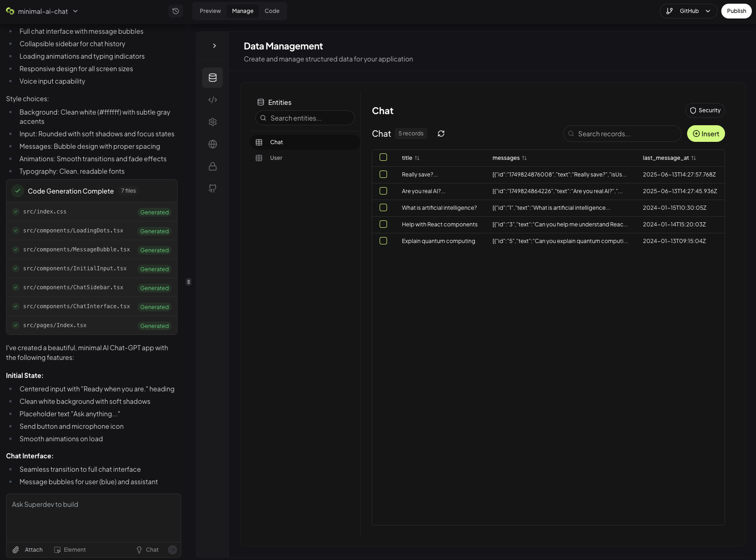Open the settings gear icon in sidebar
This screenshot has height=560, width=756.
[213, 122]
